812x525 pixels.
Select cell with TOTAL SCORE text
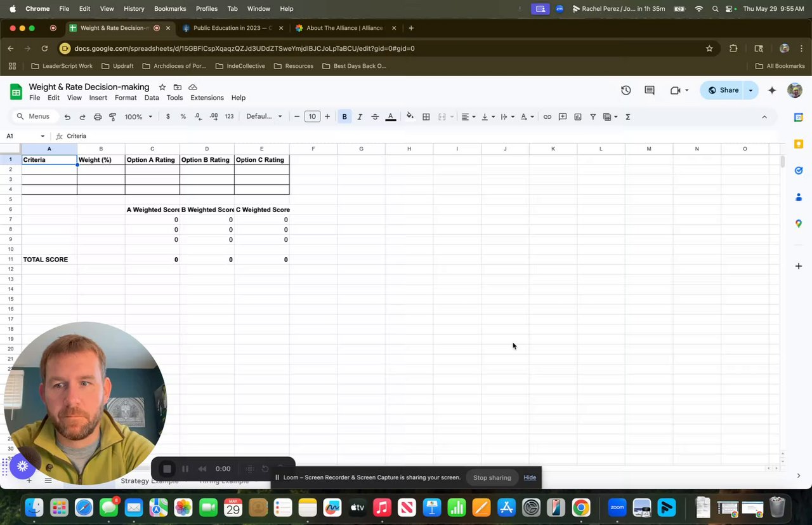(49, 260)
